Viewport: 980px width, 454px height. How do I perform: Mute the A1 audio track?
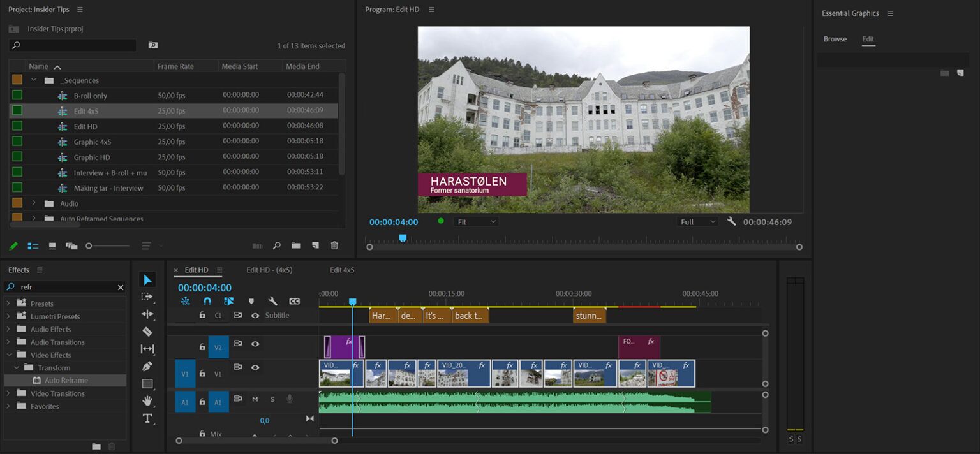click(255, 399)
